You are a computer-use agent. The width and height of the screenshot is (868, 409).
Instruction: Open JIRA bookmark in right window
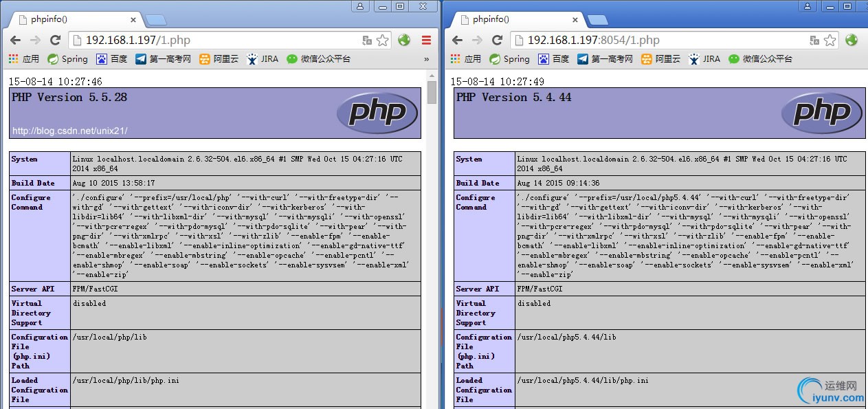tap(705, 59)
